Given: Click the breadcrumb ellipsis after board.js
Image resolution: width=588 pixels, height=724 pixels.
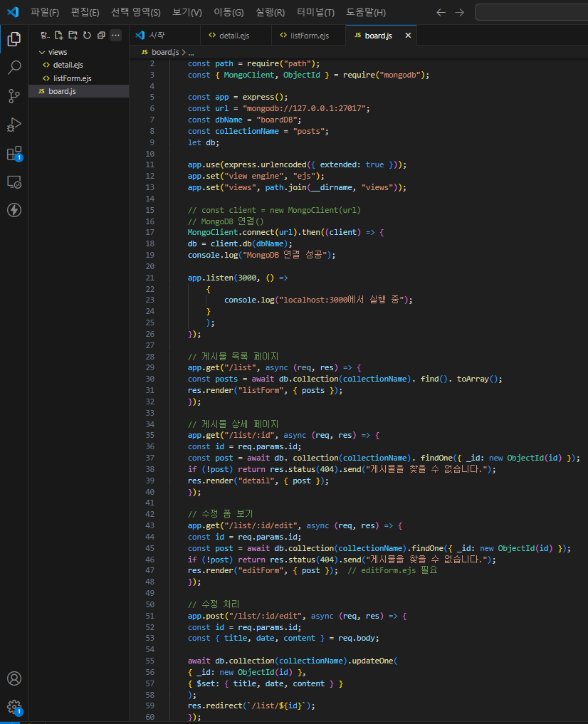Looking at the screenshot, I should coord(191,53).
